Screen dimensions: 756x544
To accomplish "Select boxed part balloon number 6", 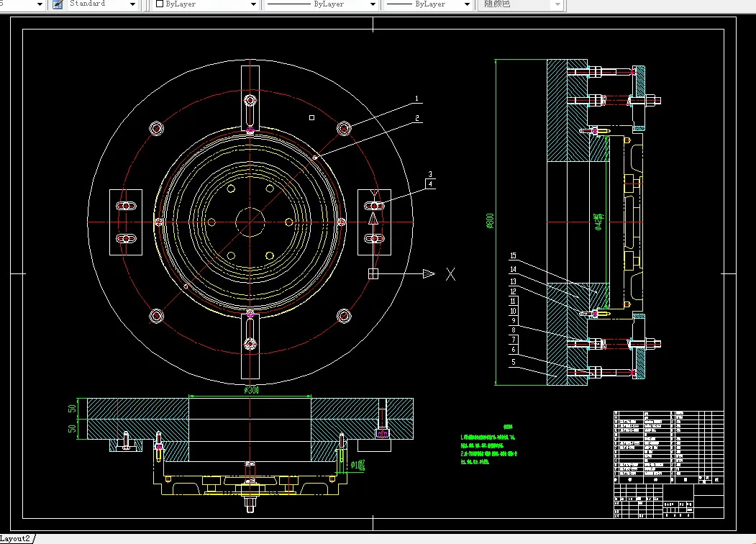I will point(513,349).
